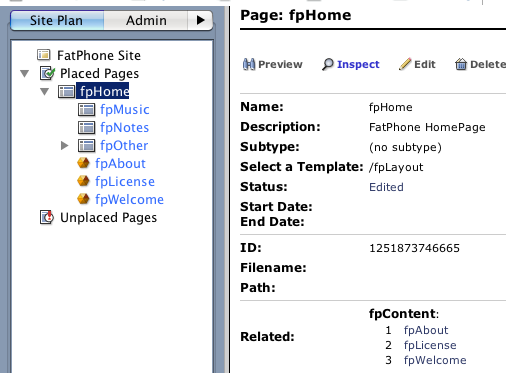
Task: Select Unplaced Pages tree entry
Action: [x=108, y=218]
